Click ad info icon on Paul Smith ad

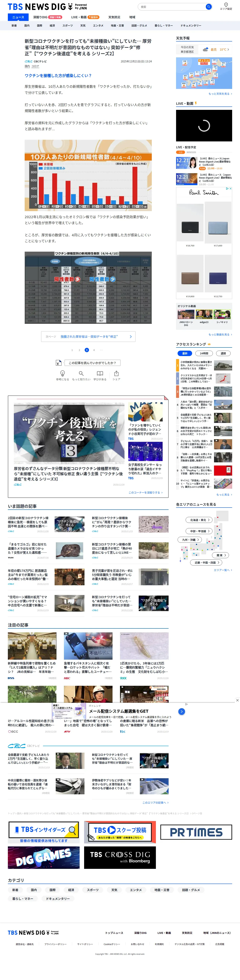pos(227,188)
